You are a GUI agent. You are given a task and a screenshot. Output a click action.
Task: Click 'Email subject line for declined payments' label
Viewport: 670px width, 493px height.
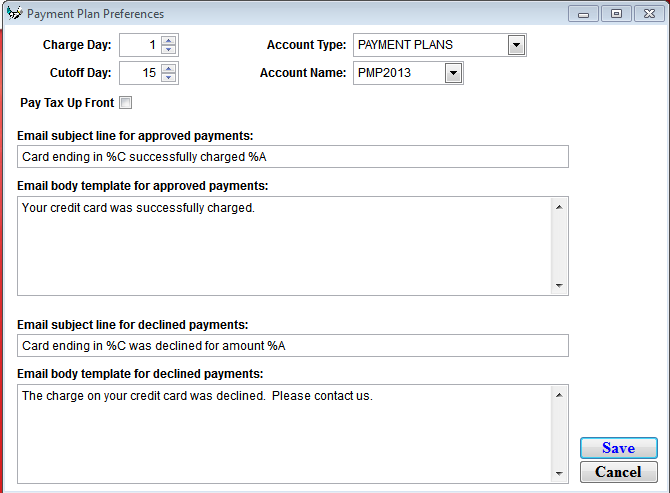point(132,325)
